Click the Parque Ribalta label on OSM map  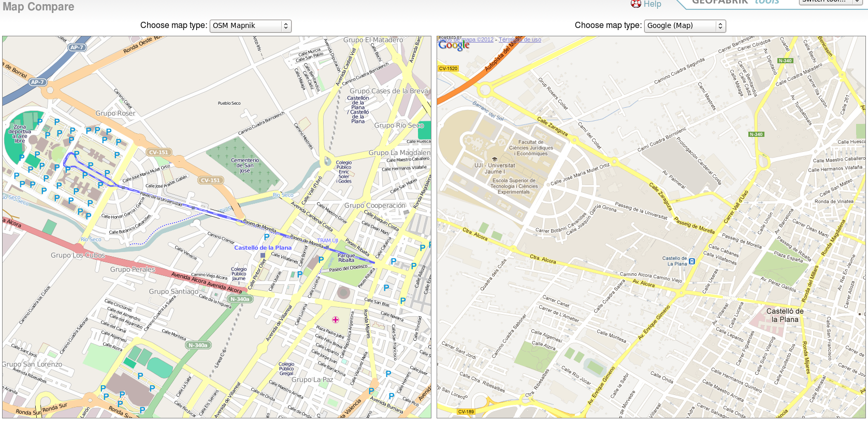346,258
